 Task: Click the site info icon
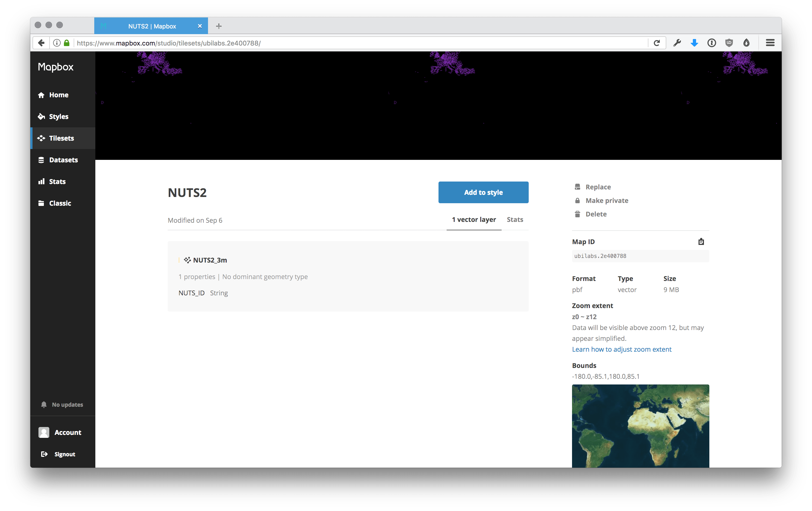[x=57, y=43]
